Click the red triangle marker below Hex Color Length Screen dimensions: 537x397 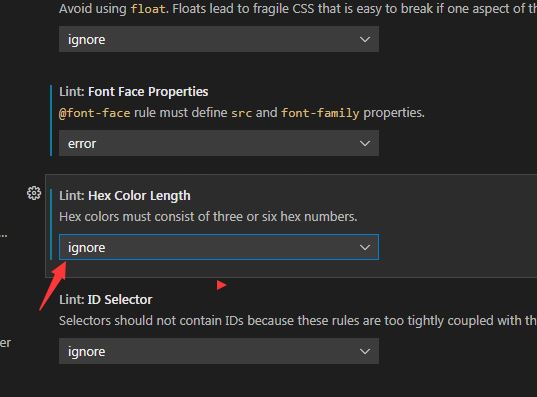pos(221,285)
